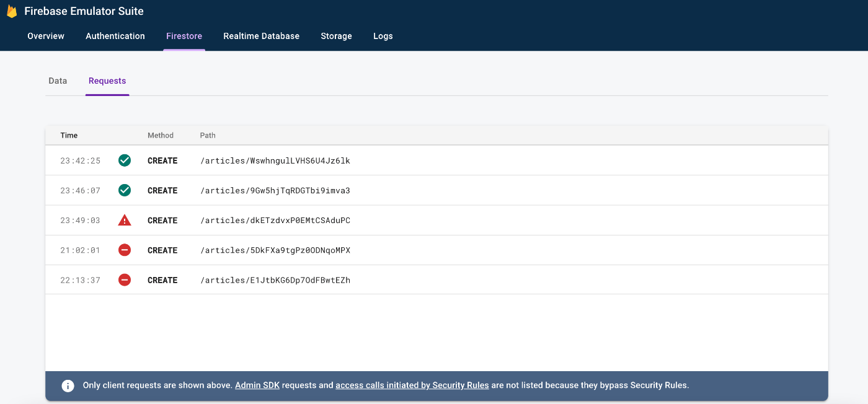This screenshot has height=404, width=868.
Task: Click CREATE method in 21:02:01 row
Action: (162, 250)
